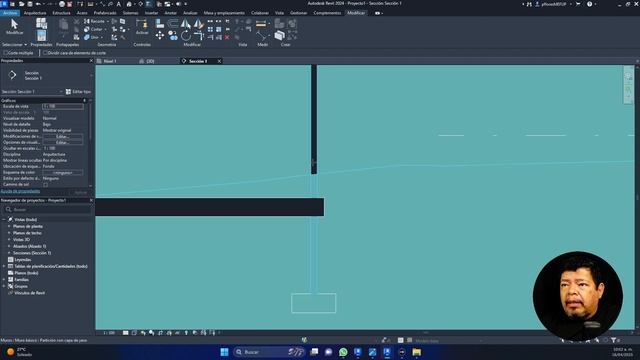Click the Copiar (copy) tool icon
Image resolution: width=640 pixels, height=360 pixels.
[173, 36]
